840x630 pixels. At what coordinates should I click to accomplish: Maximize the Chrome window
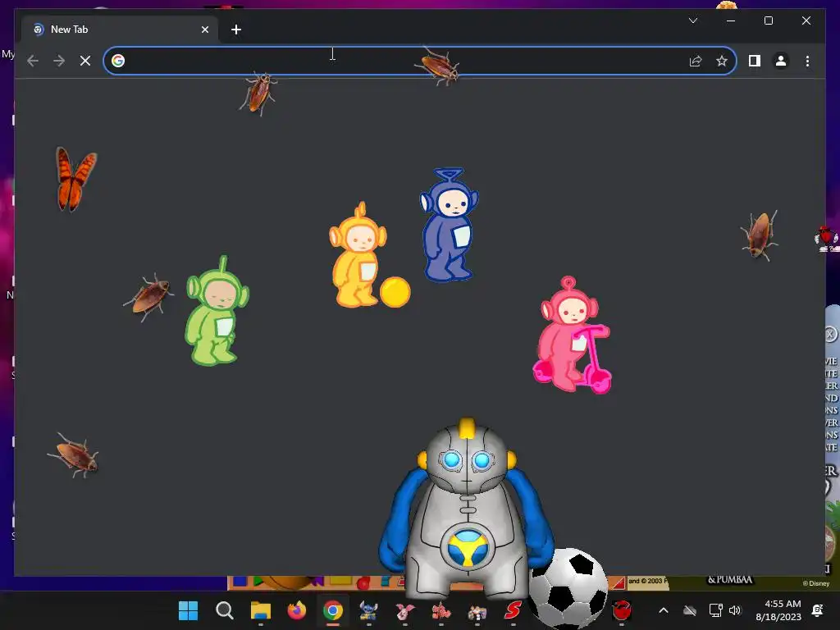click(x=768, y=21)
